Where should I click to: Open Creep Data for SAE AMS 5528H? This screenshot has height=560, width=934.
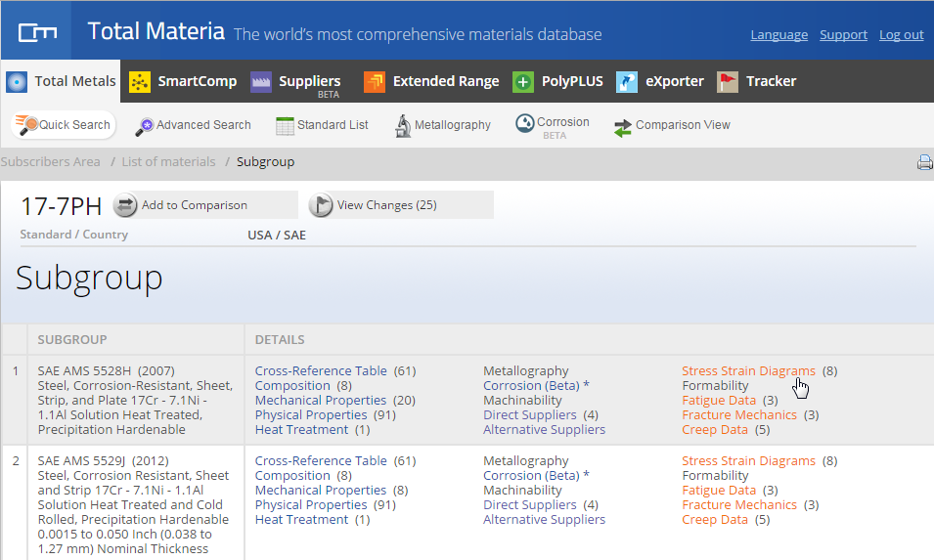(715, 430)
